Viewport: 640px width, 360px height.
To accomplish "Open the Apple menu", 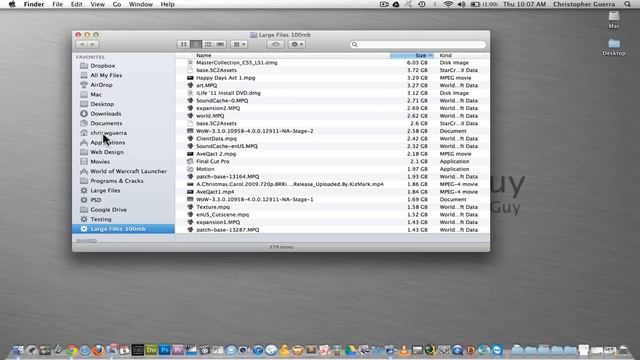I will (12, 4).
